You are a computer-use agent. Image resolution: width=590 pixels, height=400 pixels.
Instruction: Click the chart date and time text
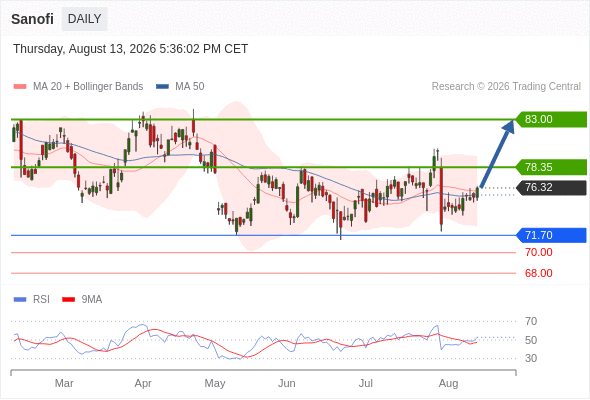pyautogui.click(x=131, y=49)
